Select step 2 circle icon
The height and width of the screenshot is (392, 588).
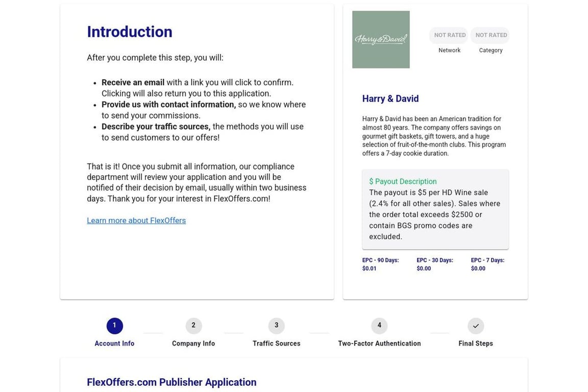pos(193,326)
